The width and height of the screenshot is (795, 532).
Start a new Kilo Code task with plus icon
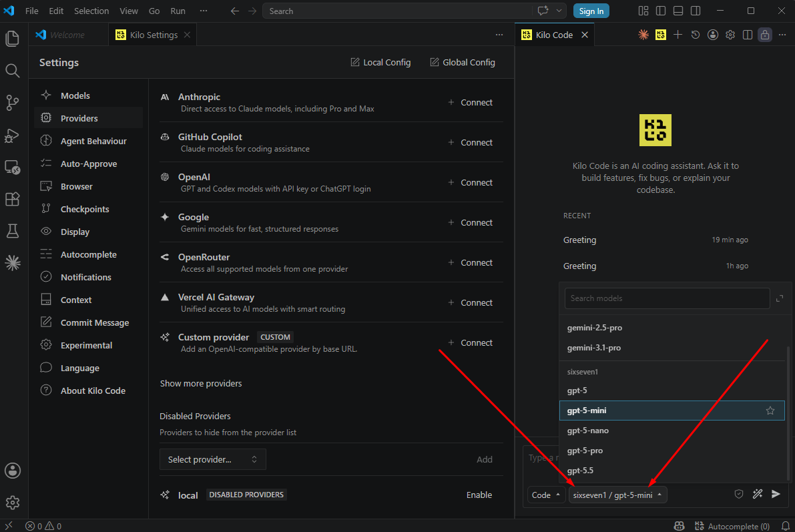tap(678, 35)
